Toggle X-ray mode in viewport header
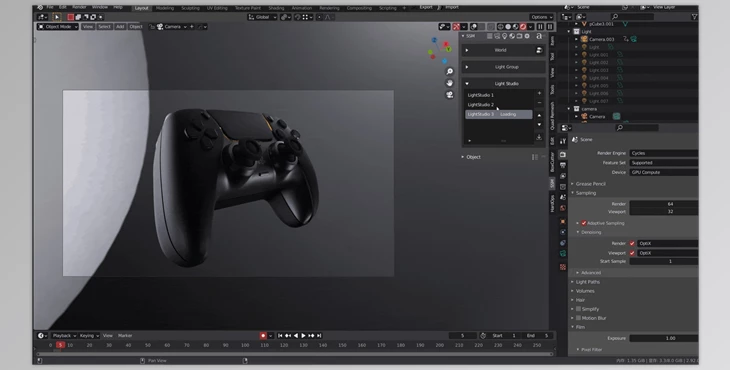Image resolution: width=730 pixels, height=370 pixels. pos(491,27)
